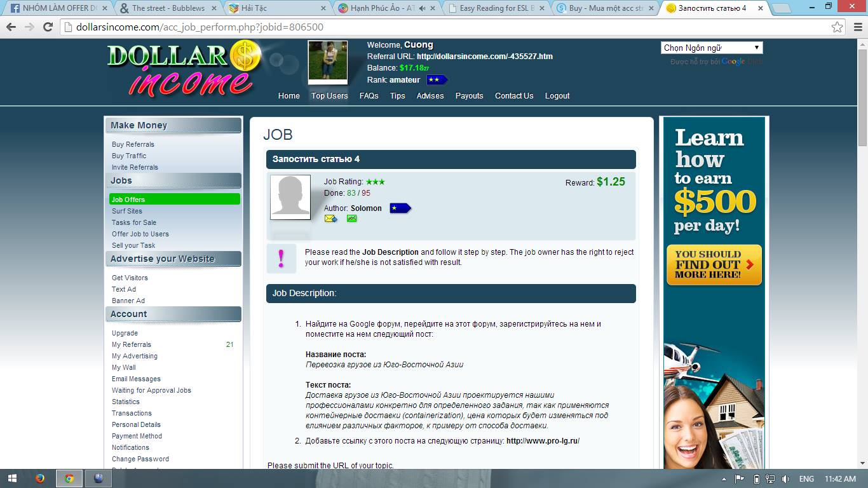Switch to the Easy Reading for ESL tab
This screenshot has height=488, width=868.
tap(496, 8)
